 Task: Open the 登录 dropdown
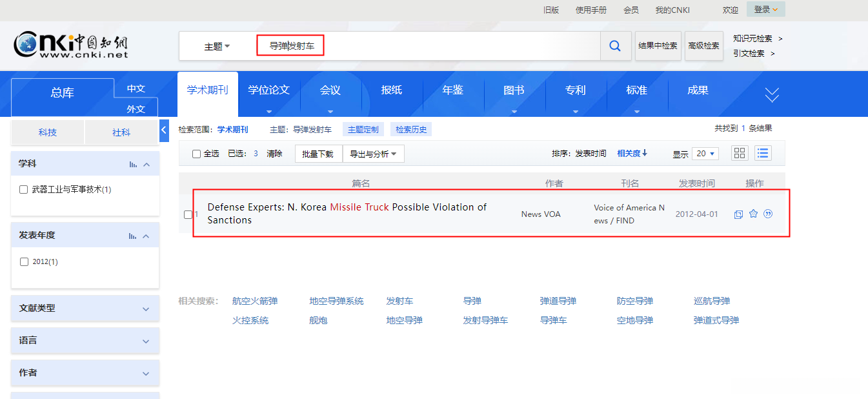pos(766,10)
